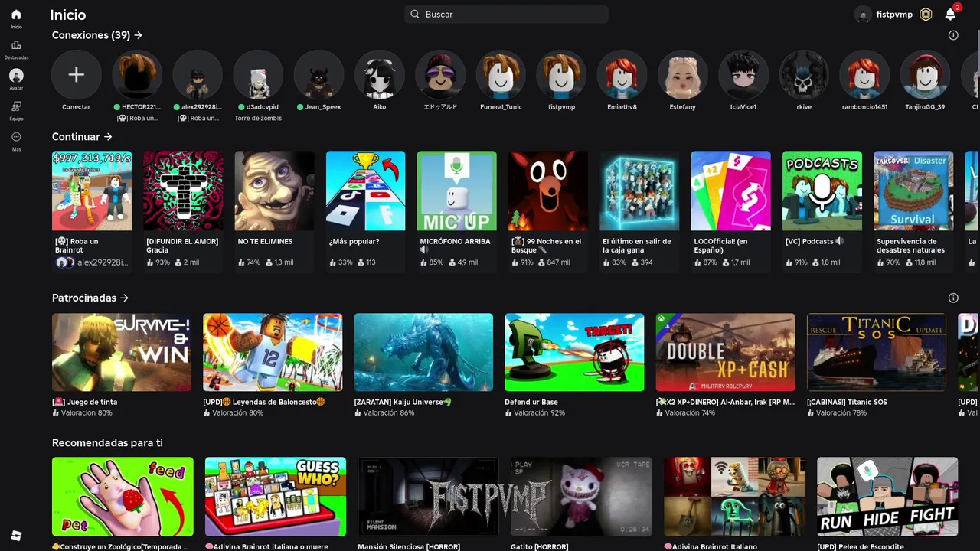The height and width of the screenshot is (551, 980).
Task: Open ramboncio1451 connection avatar
Action: (864, 75)
